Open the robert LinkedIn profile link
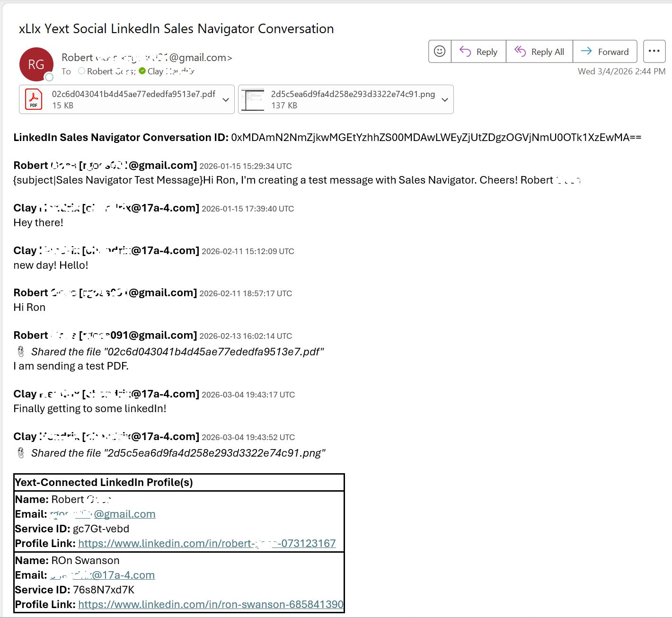Screen dimensions: 672x618 207,543
